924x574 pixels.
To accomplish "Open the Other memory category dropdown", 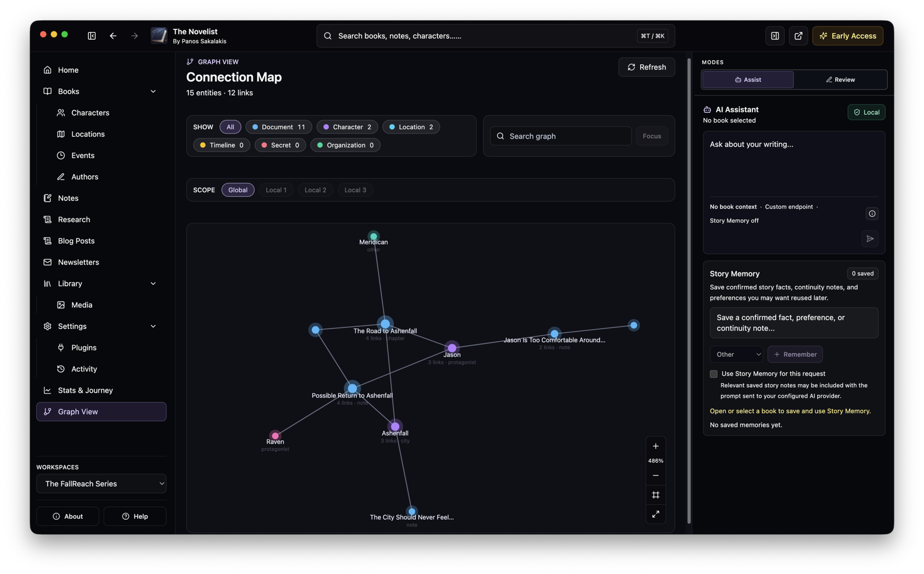I will click(x=736, y=355).
